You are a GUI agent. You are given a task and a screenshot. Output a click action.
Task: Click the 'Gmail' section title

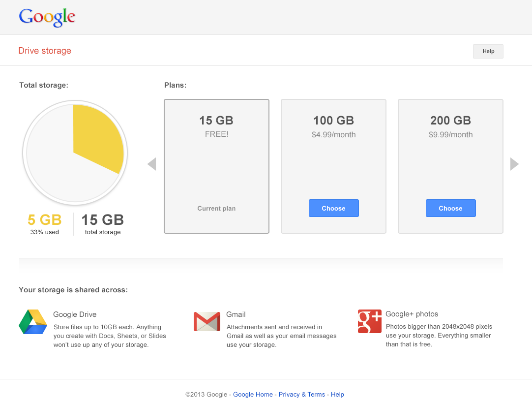[236, 314]
